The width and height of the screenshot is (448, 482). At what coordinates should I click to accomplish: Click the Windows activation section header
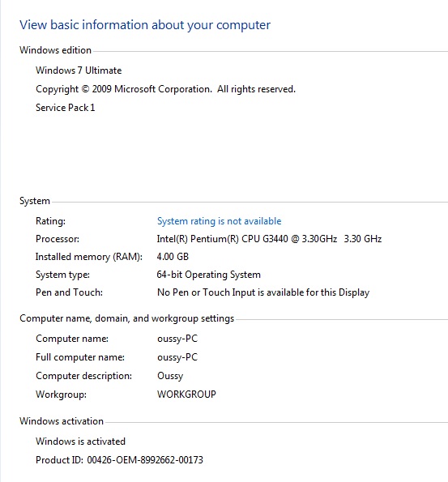click(62, 421)
